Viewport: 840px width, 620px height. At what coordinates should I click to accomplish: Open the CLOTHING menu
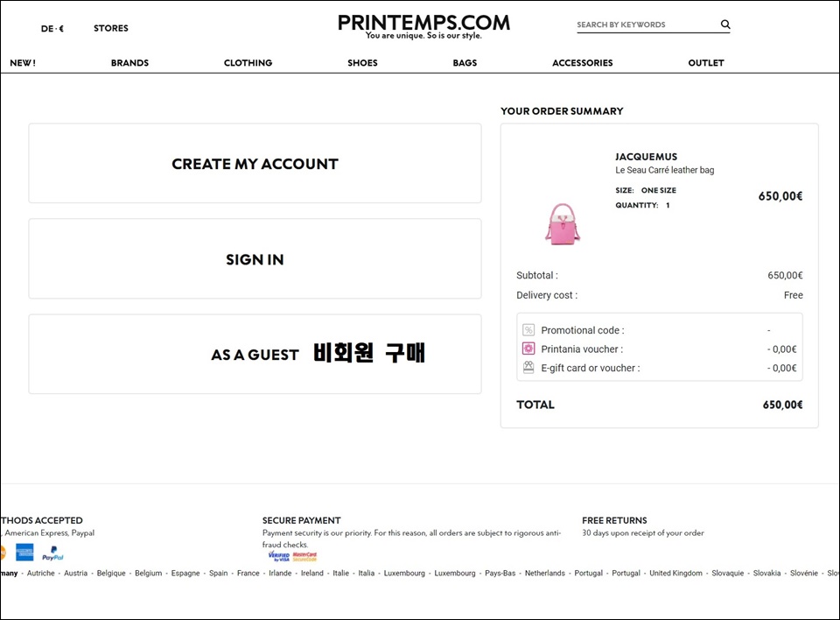[248, 63]
